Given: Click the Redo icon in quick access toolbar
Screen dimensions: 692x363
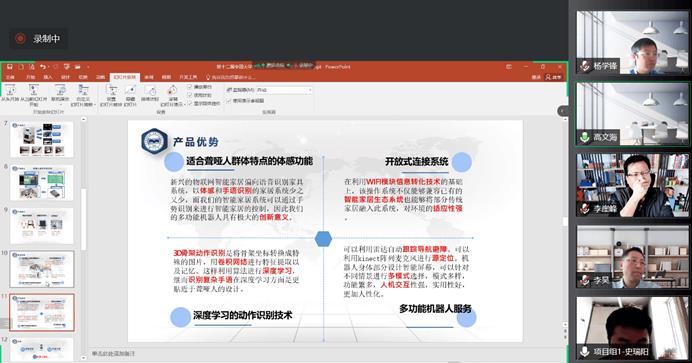Looking at the screenshot, I should [55, 67].
